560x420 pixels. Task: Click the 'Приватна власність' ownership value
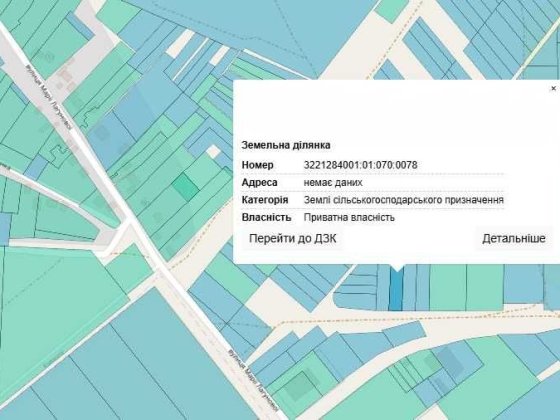pyautogui.click(x=349, y=218)
